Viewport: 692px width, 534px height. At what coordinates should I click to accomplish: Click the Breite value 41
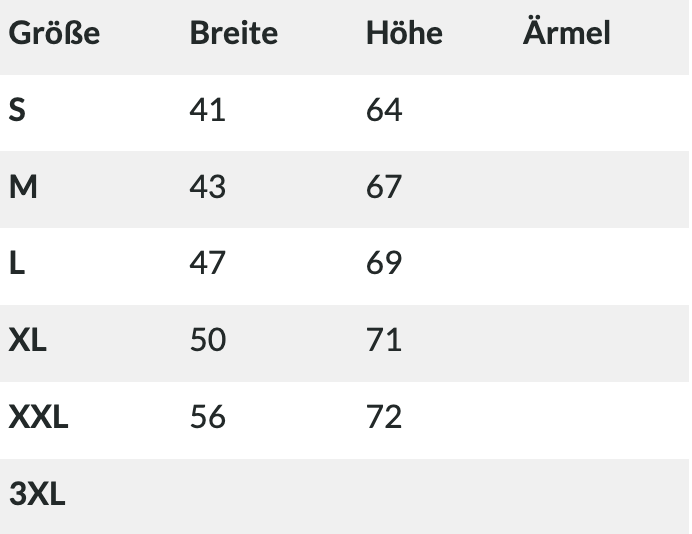point(207,110)
